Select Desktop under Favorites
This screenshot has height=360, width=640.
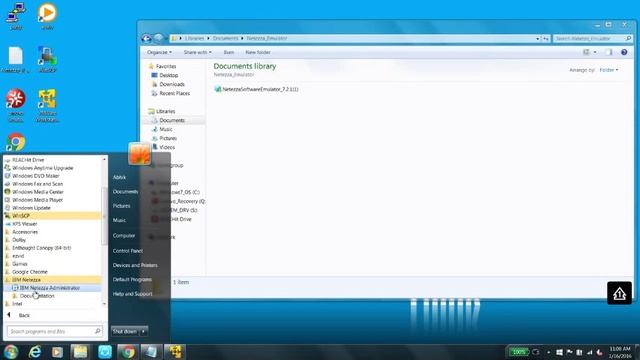click(x=169, y=76)
